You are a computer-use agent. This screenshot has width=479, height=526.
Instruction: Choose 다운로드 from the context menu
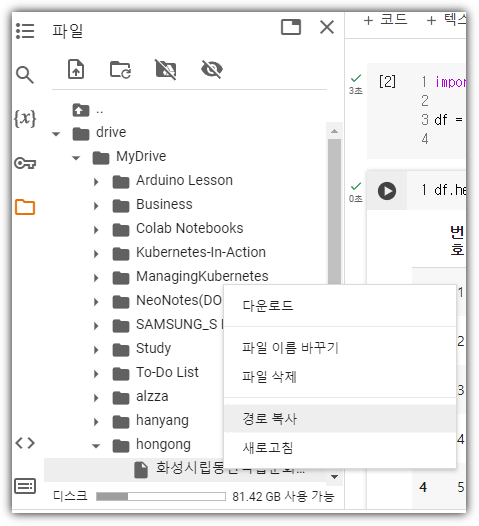tap(340, 306)
